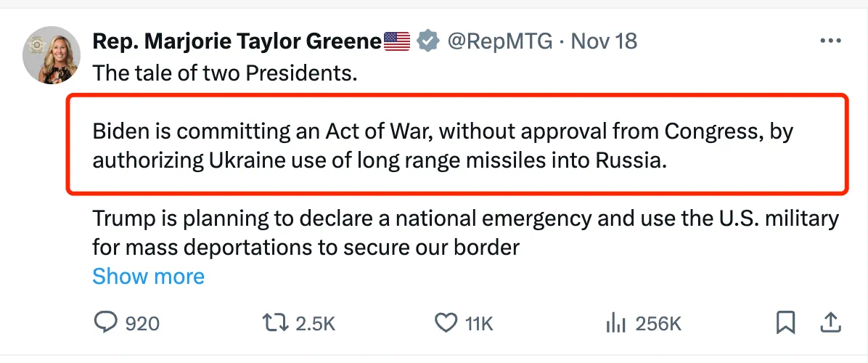Click the 2.5K reposts count
The height and width of the screenshot is (363, 868).
[315, 324]
